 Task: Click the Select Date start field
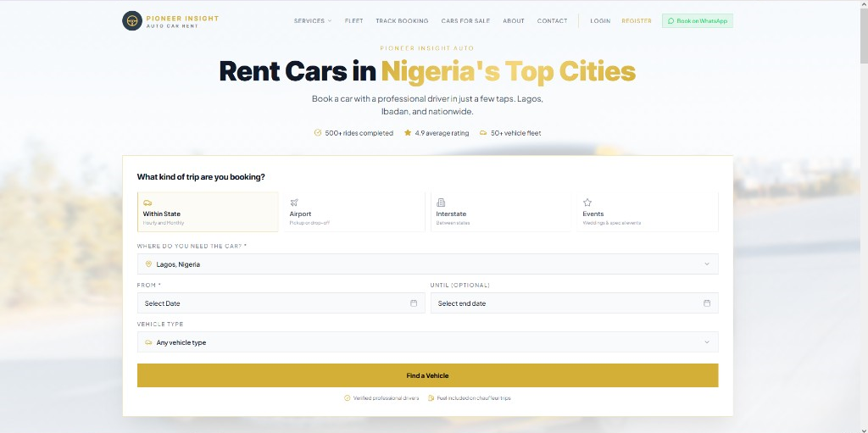tap(281, 303)
